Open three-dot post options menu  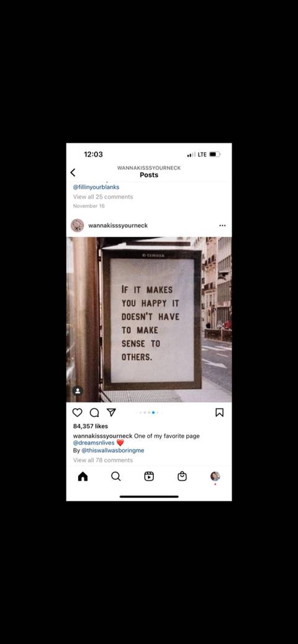pos(222,225)
